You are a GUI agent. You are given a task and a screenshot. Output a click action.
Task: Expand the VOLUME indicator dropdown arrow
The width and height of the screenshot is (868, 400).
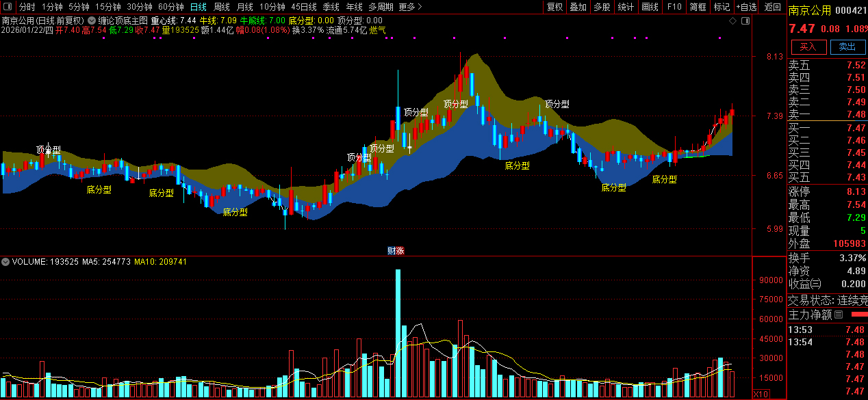pos(5,262)
